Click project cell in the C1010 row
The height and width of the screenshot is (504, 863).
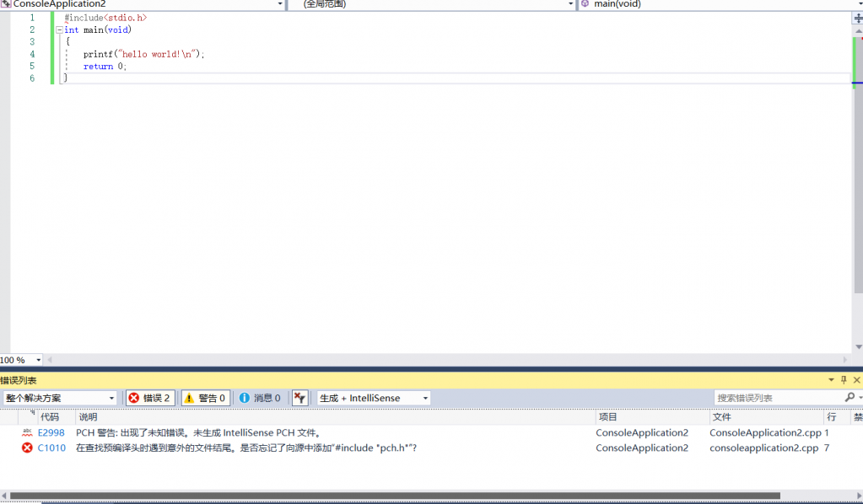(642, 448)
